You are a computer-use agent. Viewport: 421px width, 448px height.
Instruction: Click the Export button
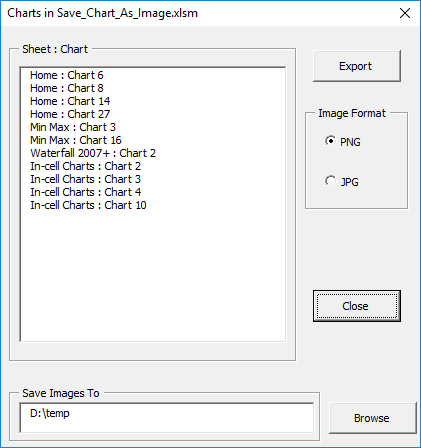(357, 66)
